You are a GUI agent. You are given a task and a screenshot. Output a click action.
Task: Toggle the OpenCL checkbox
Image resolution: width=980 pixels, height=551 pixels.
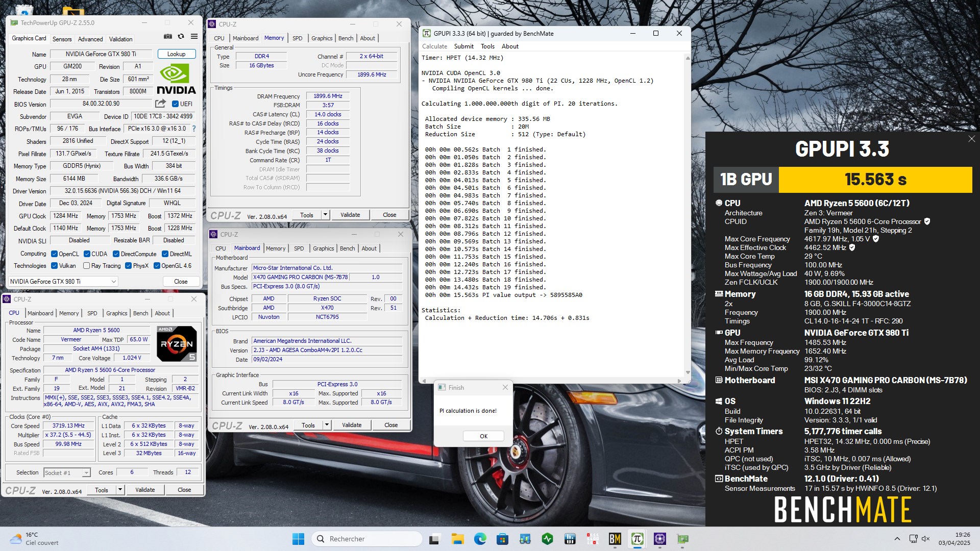(x=54, y=254)
